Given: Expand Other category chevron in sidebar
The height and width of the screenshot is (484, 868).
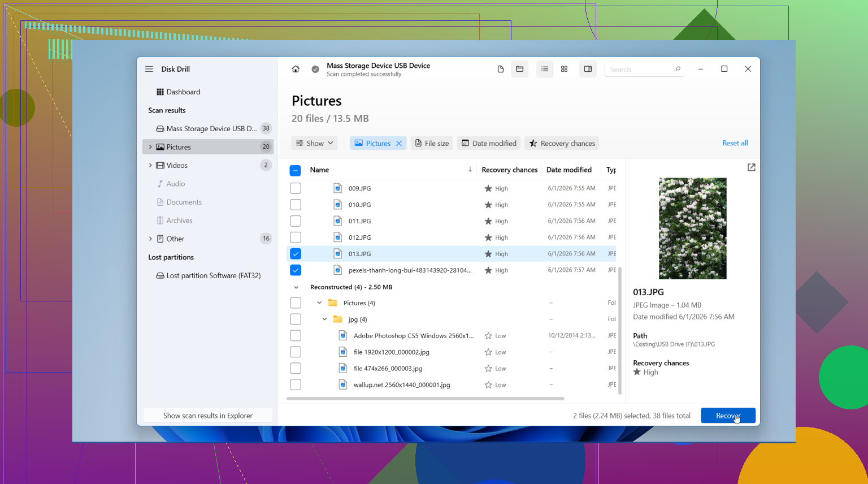Looking at the screenshot, I should [150, 239].
